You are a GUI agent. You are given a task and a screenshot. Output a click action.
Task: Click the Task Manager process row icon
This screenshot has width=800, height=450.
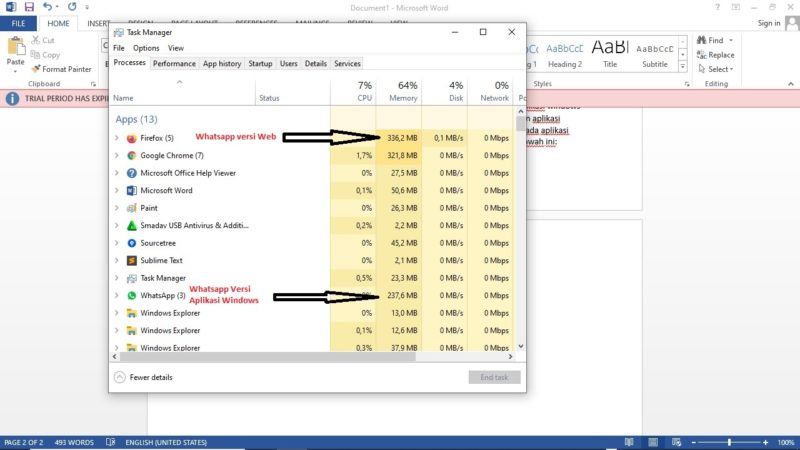[132, 278]
